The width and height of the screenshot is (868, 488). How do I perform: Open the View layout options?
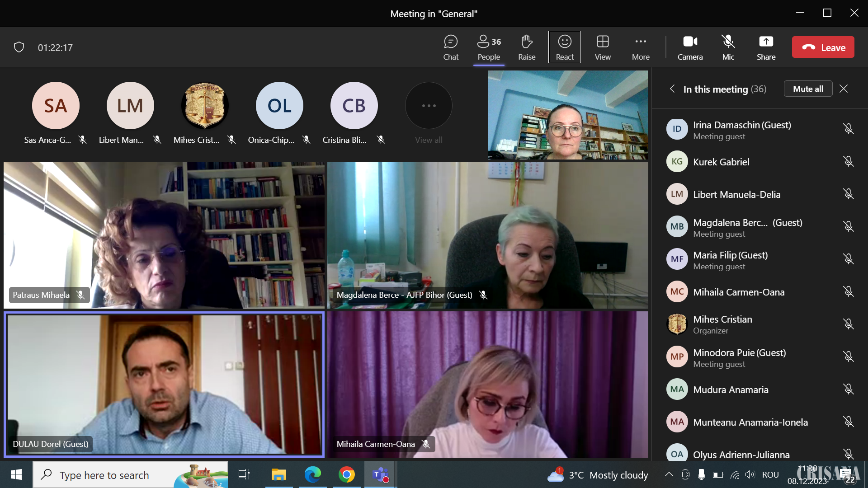click(602, 47)
